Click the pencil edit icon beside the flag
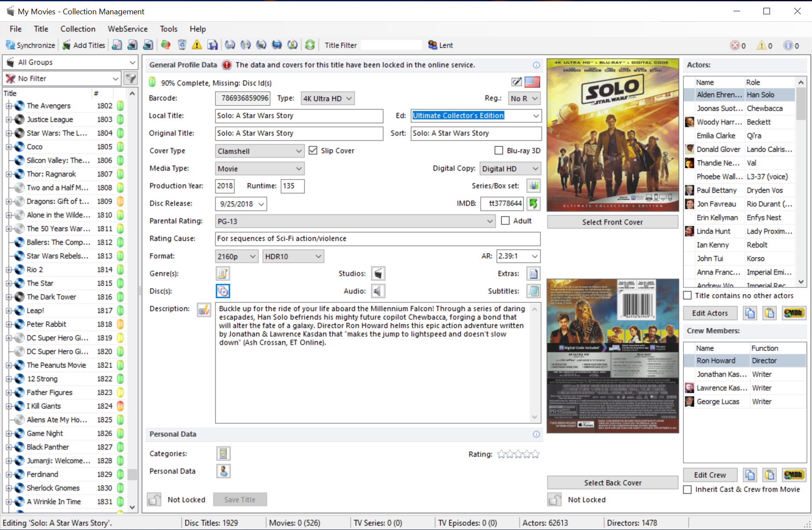812x530 pixels. (516, 82)
